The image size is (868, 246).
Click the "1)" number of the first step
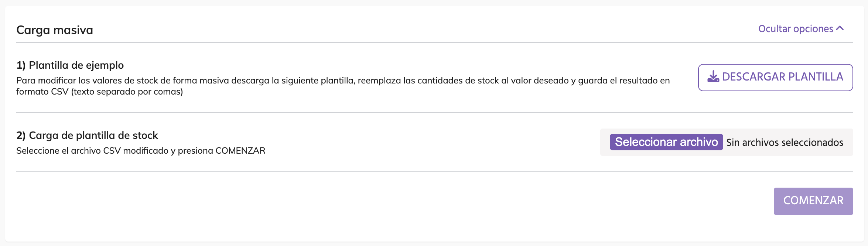tap(21, 65)
